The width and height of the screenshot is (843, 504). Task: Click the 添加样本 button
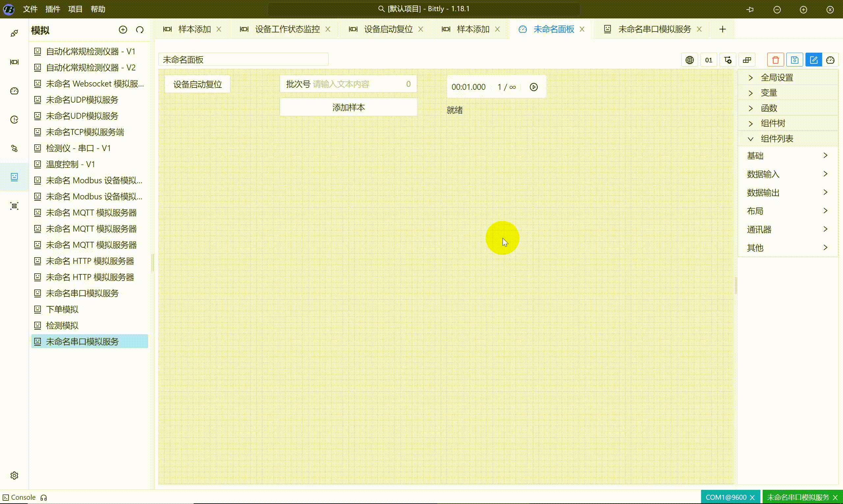pos(348,107)
